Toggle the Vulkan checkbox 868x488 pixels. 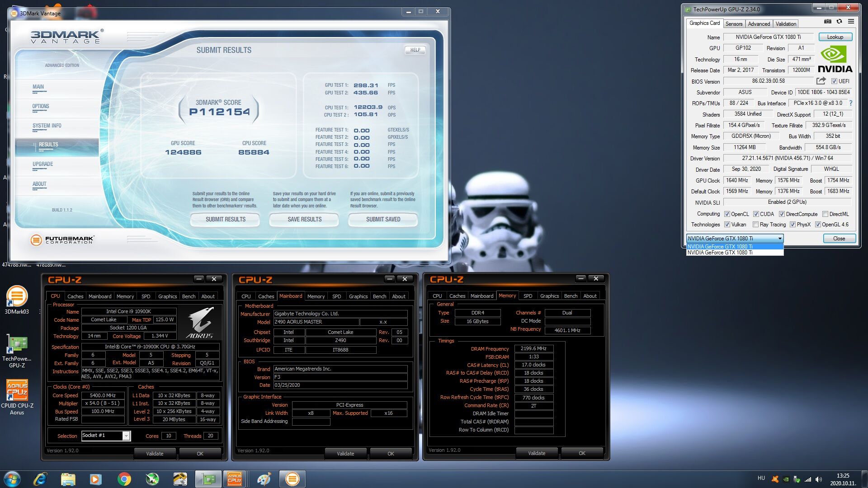coord(727,225)
